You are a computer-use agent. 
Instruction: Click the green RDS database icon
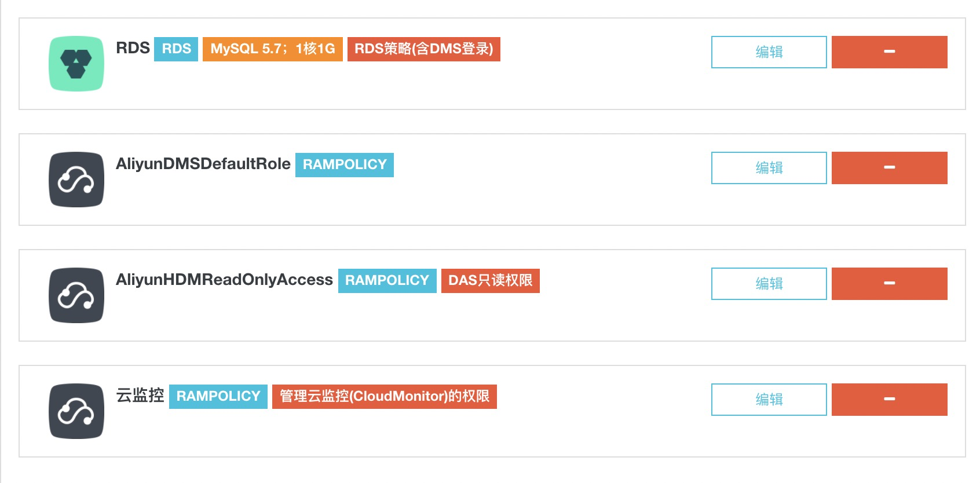[76, 64]
